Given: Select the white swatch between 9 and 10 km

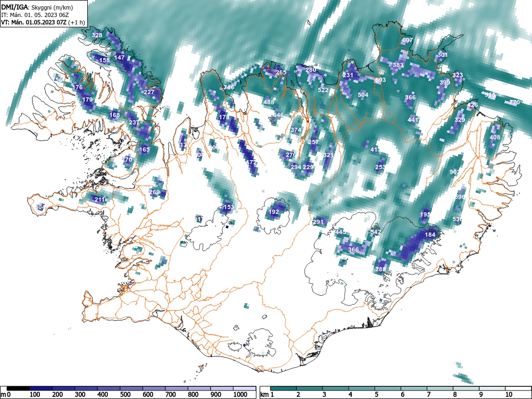Looking at the screenshot, I should coord(492,388).
